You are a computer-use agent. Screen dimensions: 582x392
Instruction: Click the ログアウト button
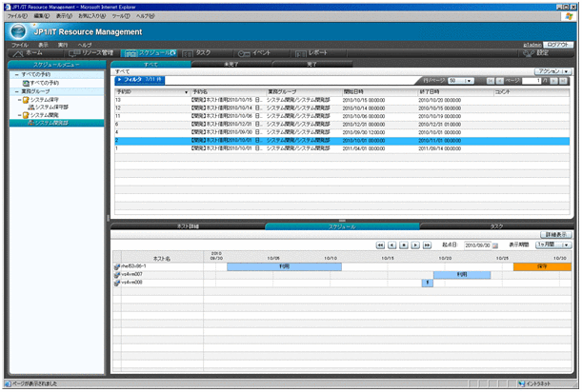560,45
